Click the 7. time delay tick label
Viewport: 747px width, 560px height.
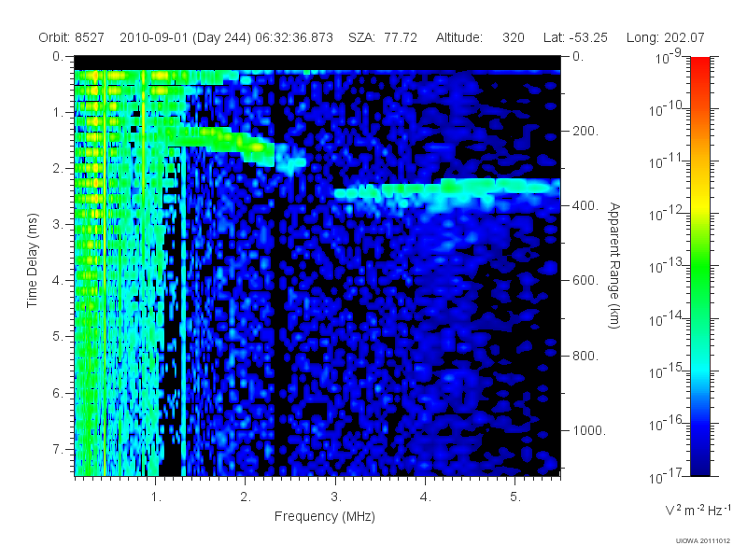pos(58,449)
